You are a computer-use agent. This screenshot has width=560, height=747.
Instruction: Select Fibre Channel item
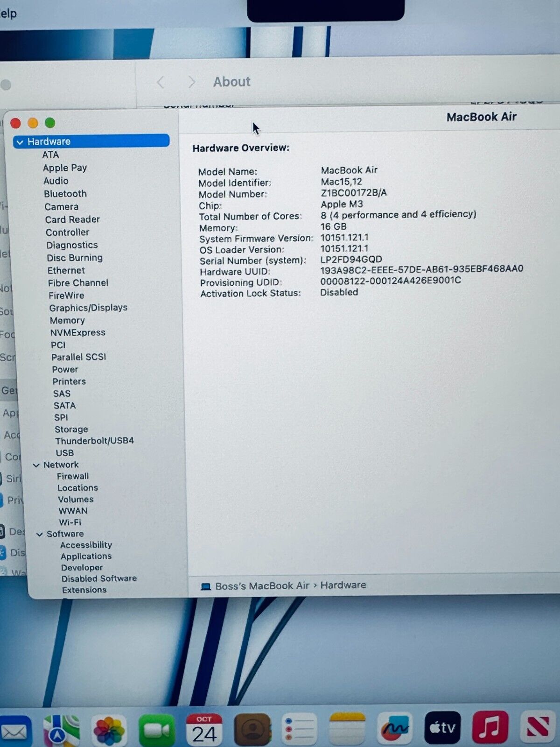pos(78,283)
